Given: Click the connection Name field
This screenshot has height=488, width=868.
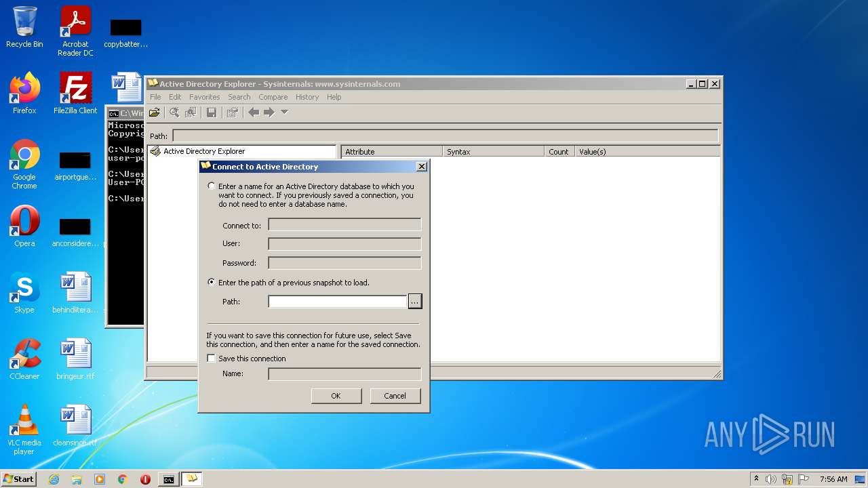Looking at the screenshot, I should (344, 374).
